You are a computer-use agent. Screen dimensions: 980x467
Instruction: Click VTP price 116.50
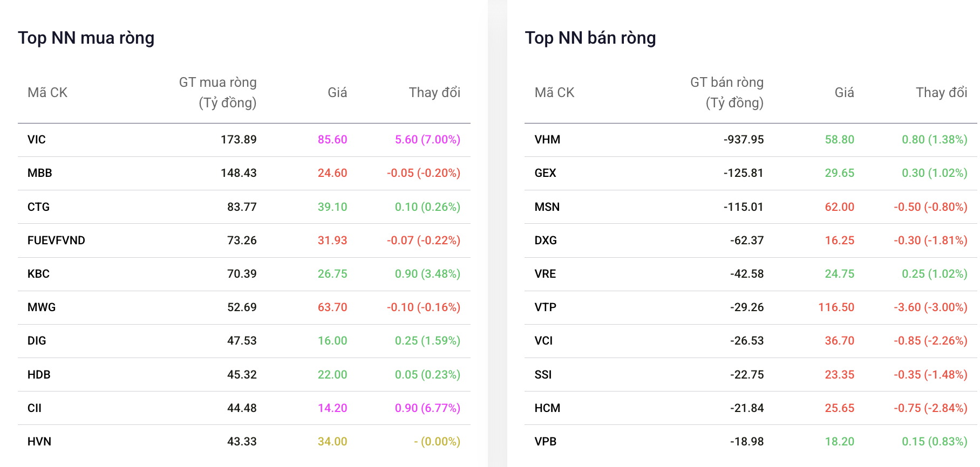pyautogui.click(x=836, y=307)
